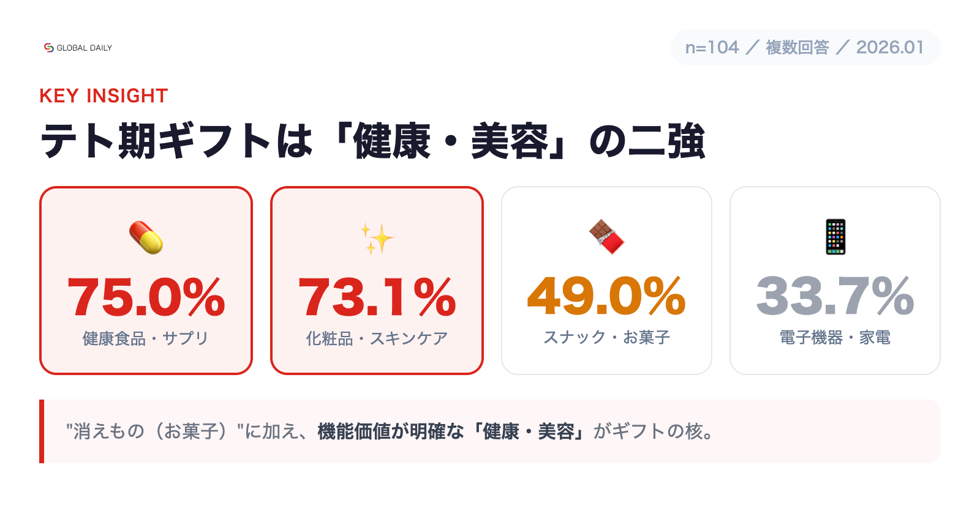980x514 pixels.
Task: Click the スナック・お菓子 card label
Action: (x=606, y=337)
